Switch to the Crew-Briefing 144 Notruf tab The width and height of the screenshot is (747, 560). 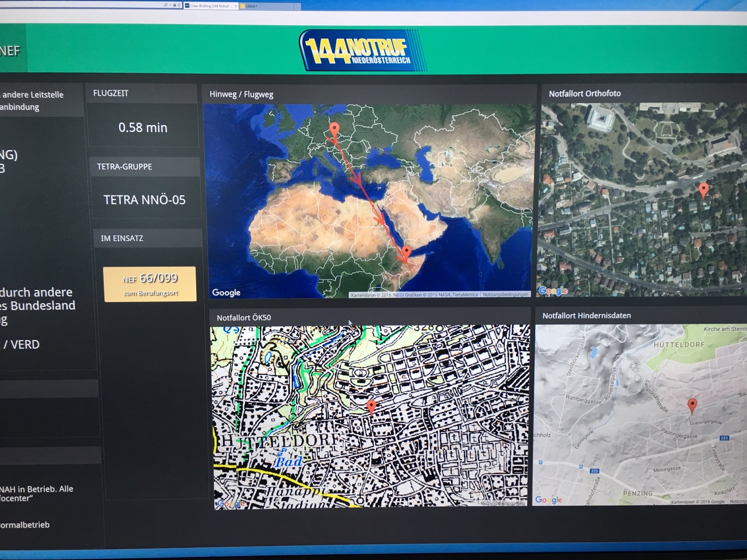[210, 6]
